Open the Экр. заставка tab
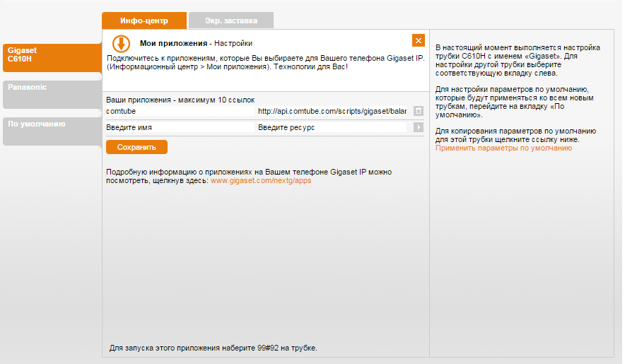The image size is (625, 364). 230,20
